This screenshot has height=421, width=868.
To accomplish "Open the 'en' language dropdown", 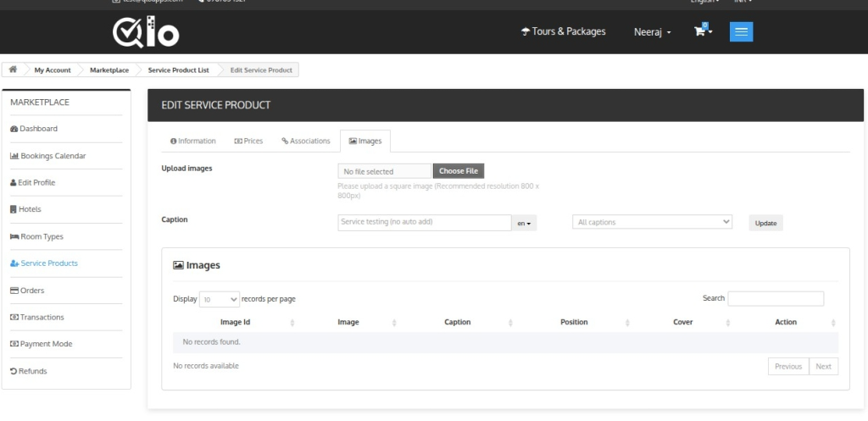I will [524, 224].
